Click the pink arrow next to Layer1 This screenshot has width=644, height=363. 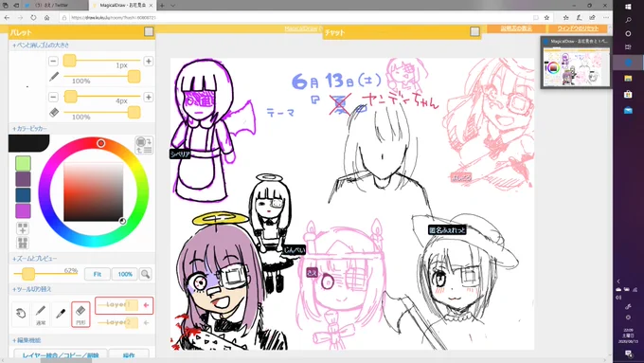tap(146, 305)
